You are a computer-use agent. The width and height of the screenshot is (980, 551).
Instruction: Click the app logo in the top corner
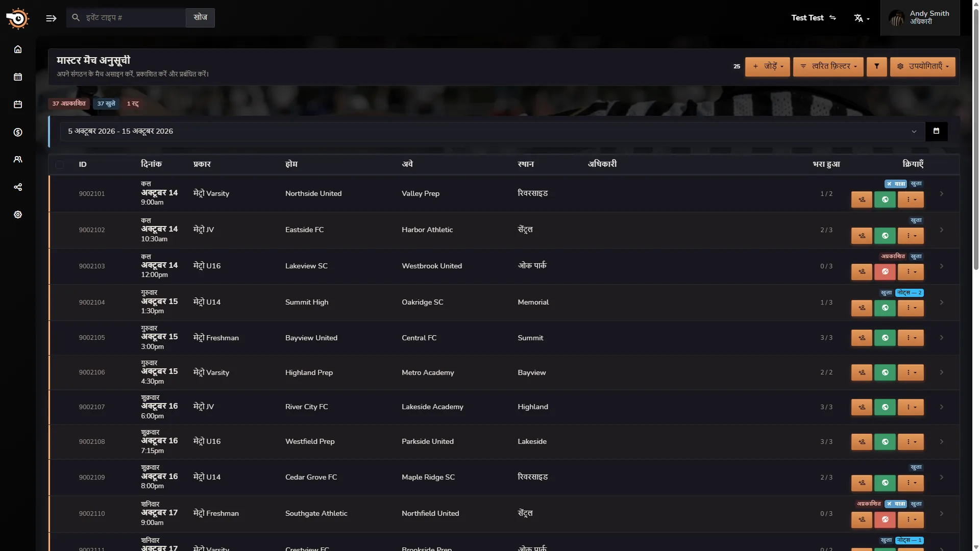pyautogui.click(x=18, y=18)
